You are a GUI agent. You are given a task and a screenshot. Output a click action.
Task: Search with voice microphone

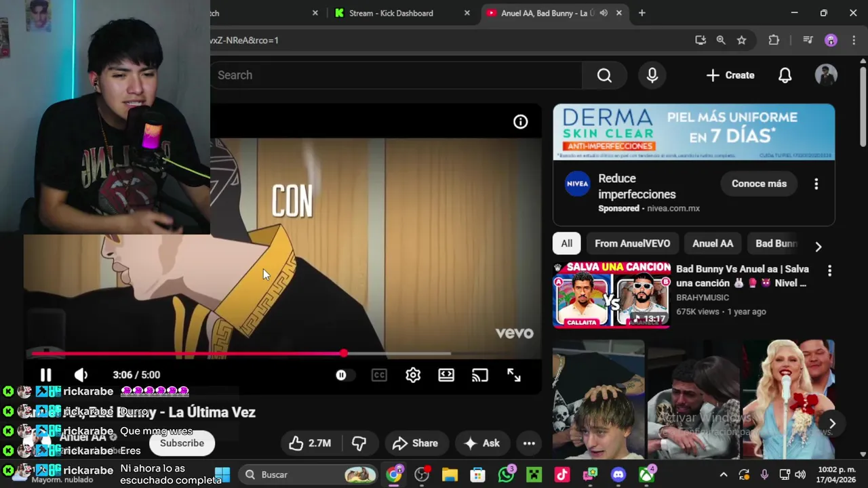coord(652,75)
